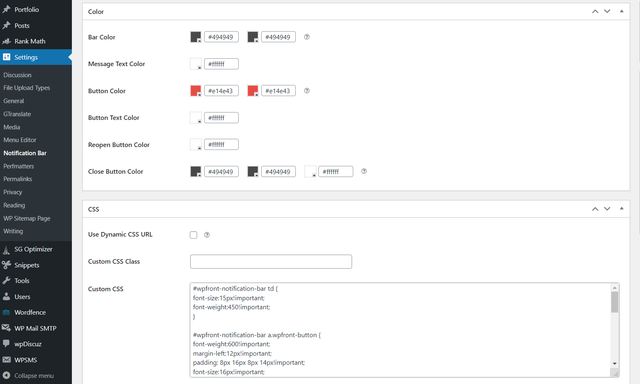Image resolution: width=640 pixels, height=384 pixels.
Task: Click the wpDiscuz comment icon
Action: click(6, 344)
